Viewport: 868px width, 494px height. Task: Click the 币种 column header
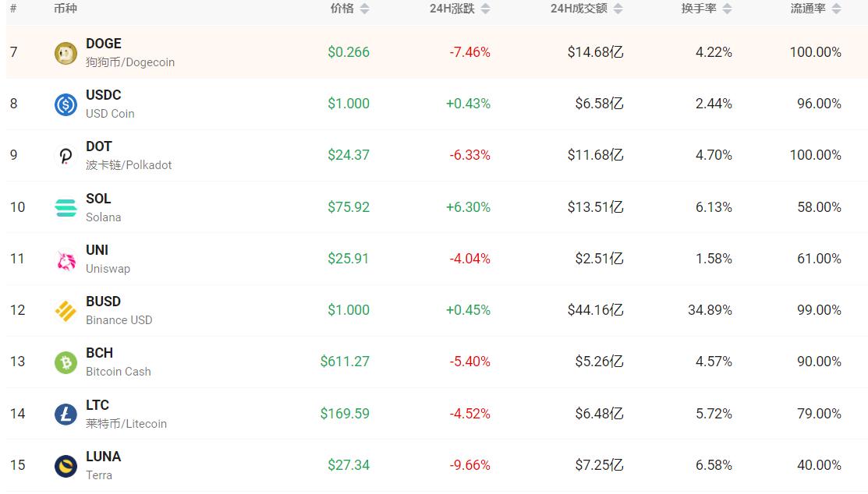(66, 9)
